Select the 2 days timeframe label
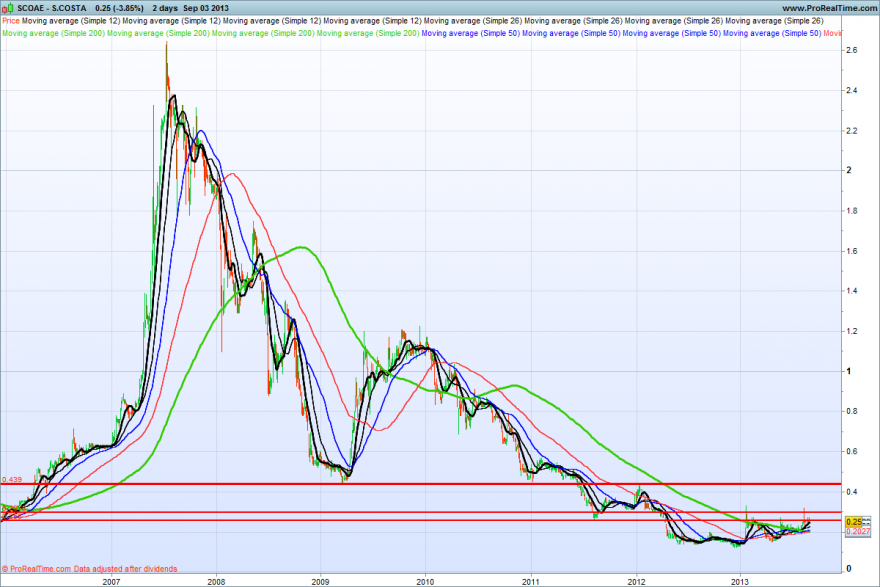The height and width of the screenshot is (587, 880). (x=165, y=8)
